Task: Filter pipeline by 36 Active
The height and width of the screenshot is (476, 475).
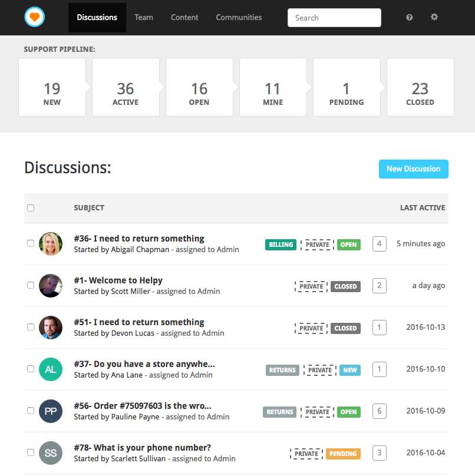Action: pyautogui.click(x=126, y=87)
